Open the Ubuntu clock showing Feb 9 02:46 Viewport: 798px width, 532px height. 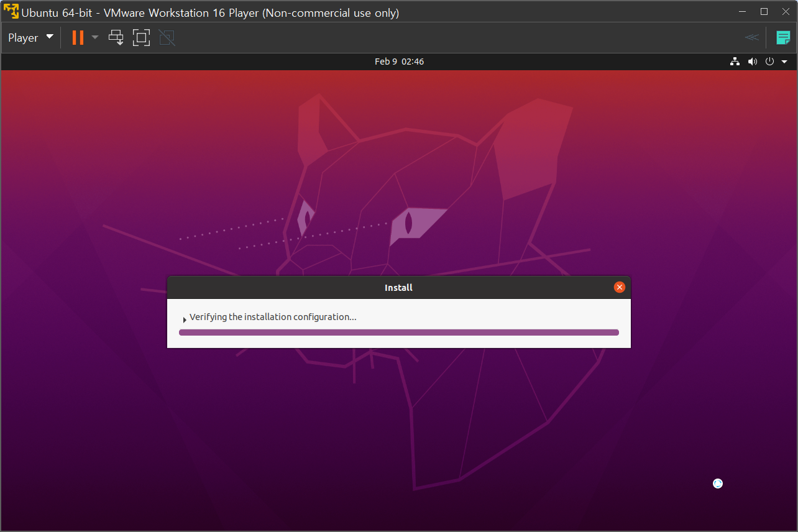click(x=399, y=62)
